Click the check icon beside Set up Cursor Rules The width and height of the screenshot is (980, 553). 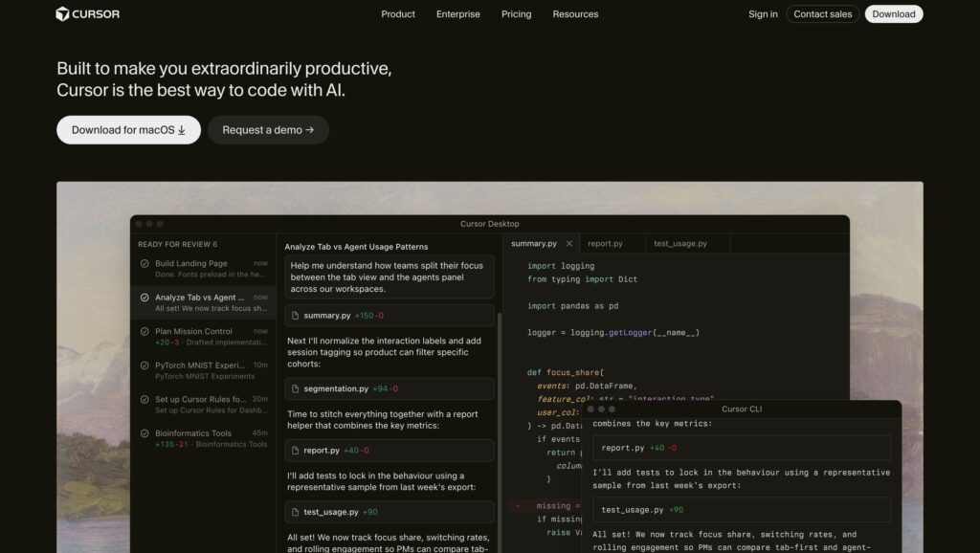tap(145, 399)
